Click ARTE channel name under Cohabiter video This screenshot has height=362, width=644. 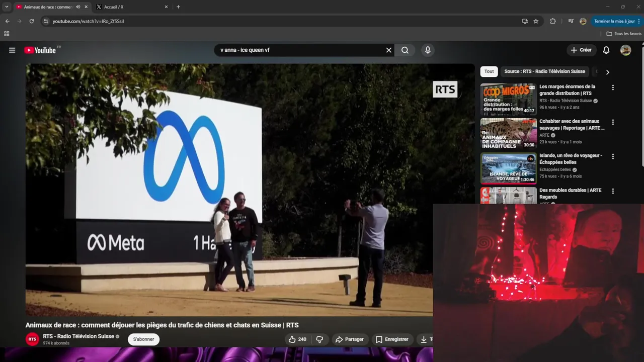click(544, 135)
